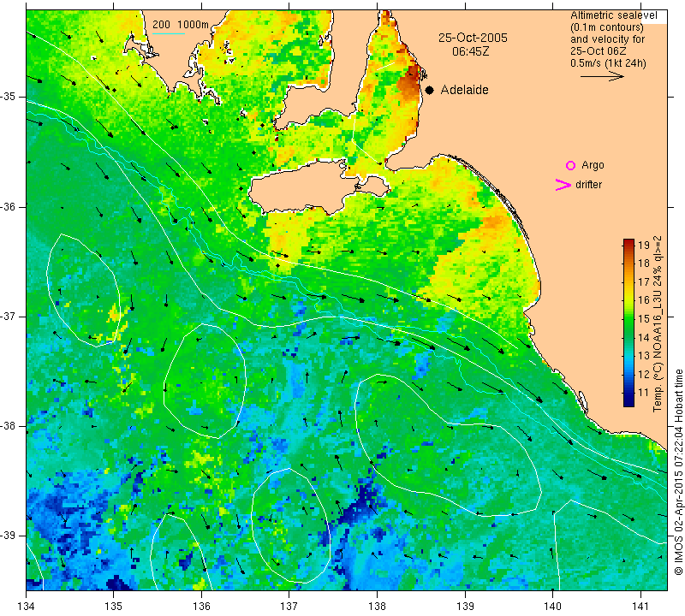
Task: Click the 15 value on temperature scale
Action: pyautogui.click(x=644, y=319)
